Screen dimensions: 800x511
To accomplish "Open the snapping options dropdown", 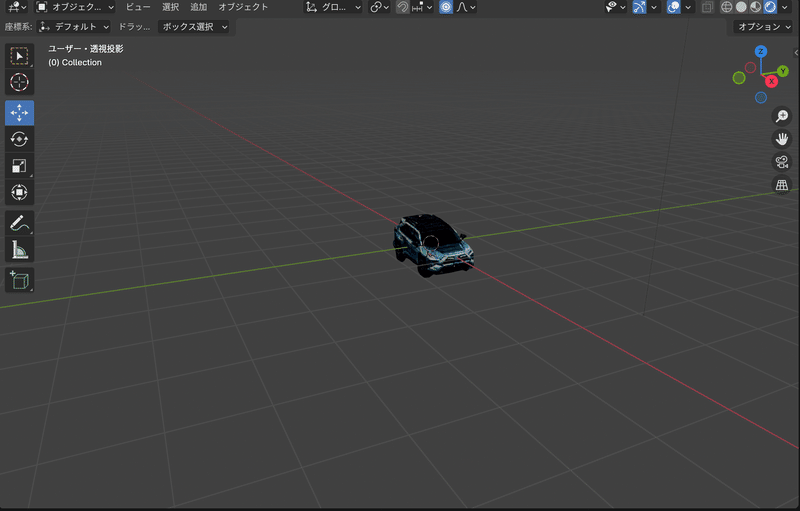I will [422, 7].
